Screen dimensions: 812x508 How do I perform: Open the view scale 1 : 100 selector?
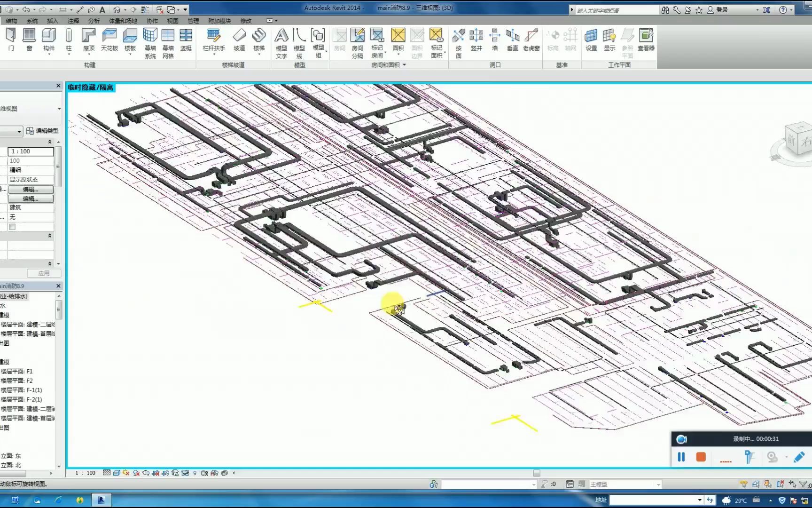[86, 473]
